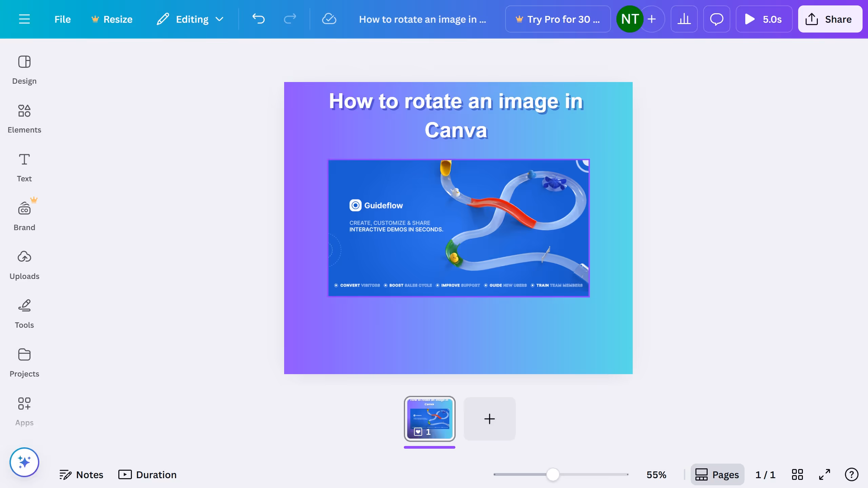Click the Canva AI assistant sparkle button
Viewport: 868px width, 488px height.
pyautogui.click(x=24, y=462)
